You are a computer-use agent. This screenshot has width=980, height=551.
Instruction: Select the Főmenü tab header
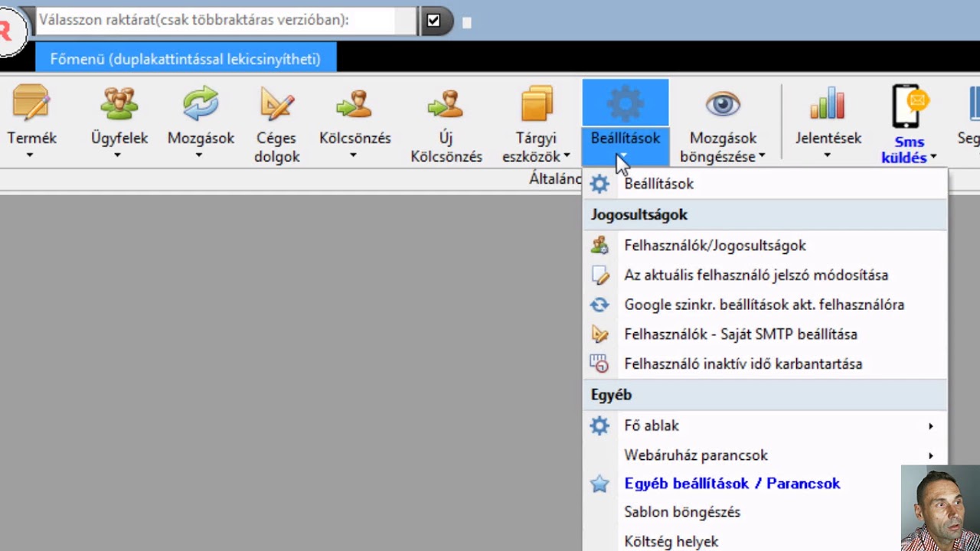point(185,59)
